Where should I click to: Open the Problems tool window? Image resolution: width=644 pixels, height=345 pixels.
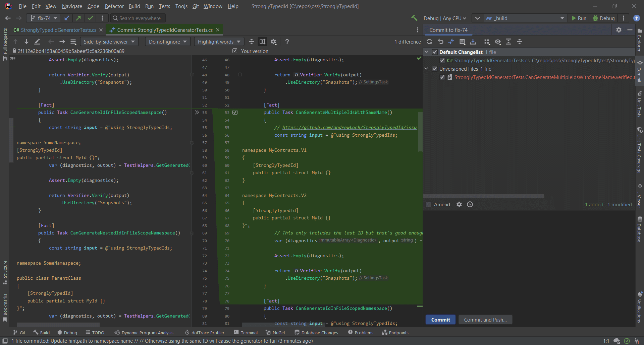[x=361, y=333]
